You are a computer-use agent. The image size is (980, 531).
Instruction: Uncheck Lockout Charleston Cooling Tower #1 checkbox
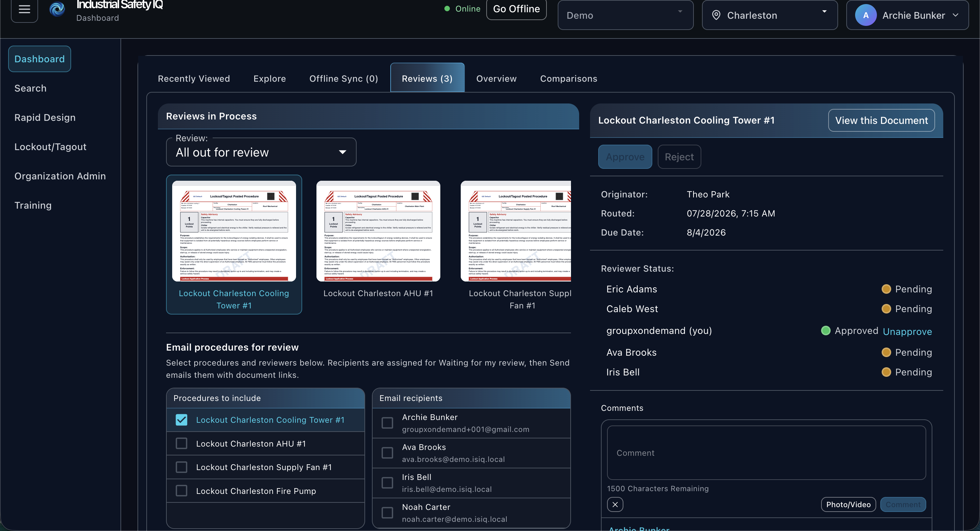pyautogui.click(x=181, y=420)
